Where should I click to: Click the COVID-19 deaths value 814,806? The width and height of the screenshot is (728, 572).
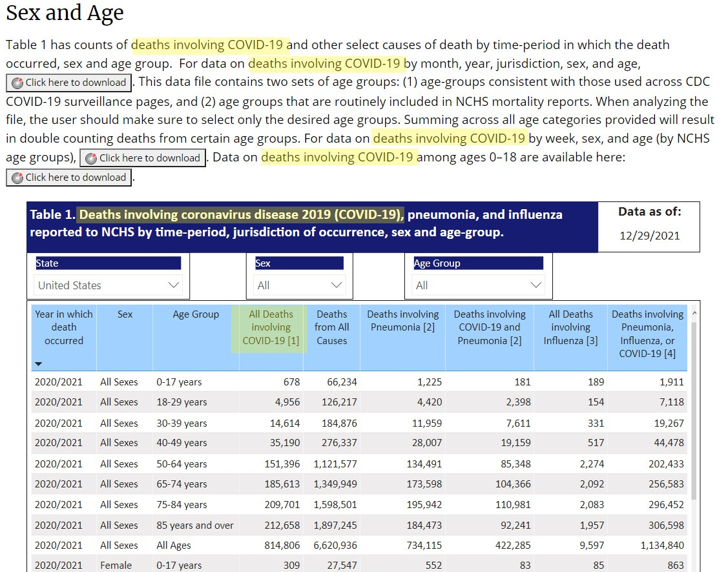point(282,546)
